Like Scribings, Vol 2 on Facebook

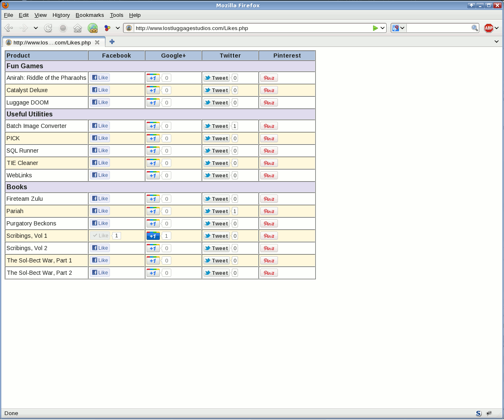[100, 248]
